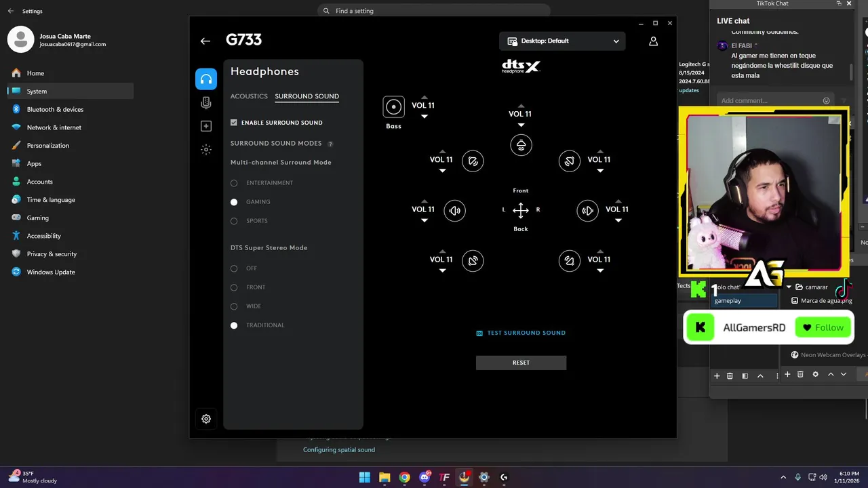The height and width of the screenshot is (488, 868).
Task: Open the Desktop: Default profile dropdown
Action: coord(562,41)
